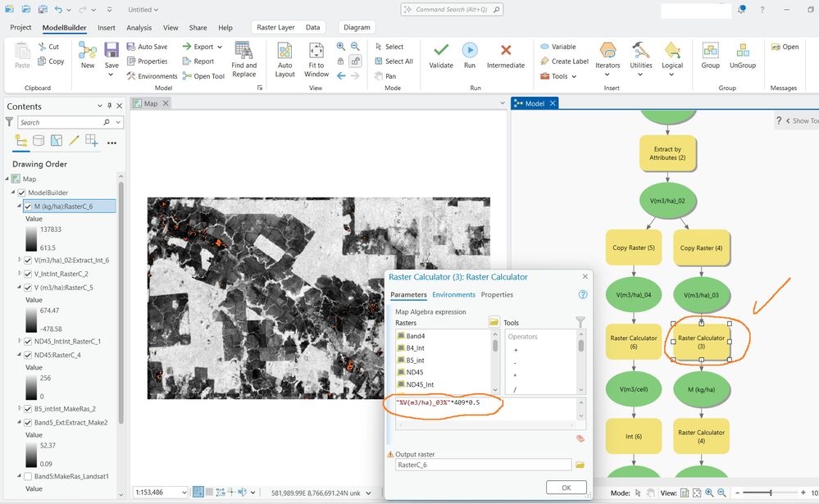
Task: Toggle B5_int:Int_MakeRas_2 layer checkbox
Action: 28,409
